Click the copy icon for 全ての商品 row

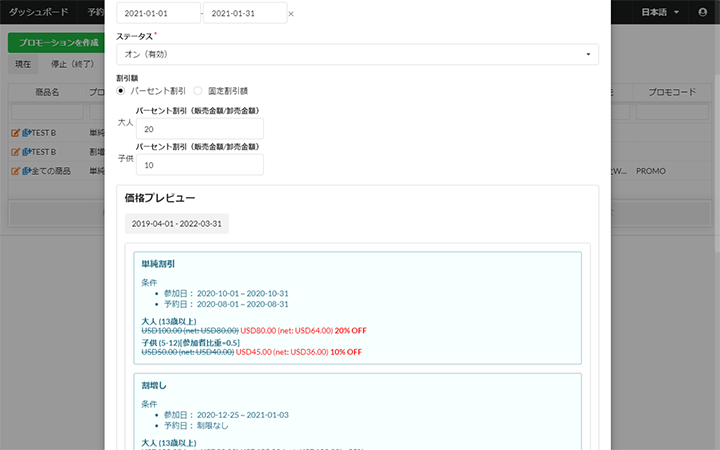(27, 171)
